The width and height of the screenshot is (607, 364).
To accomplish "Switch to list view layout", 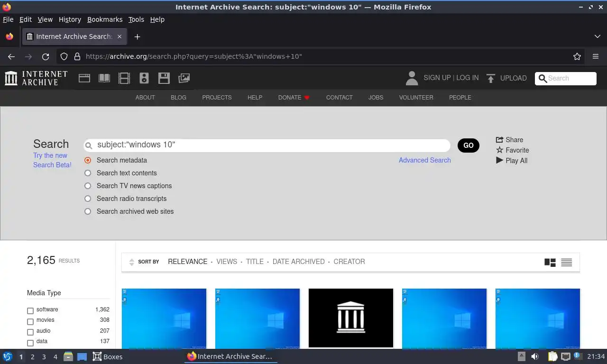I will [x=567, y=262].
